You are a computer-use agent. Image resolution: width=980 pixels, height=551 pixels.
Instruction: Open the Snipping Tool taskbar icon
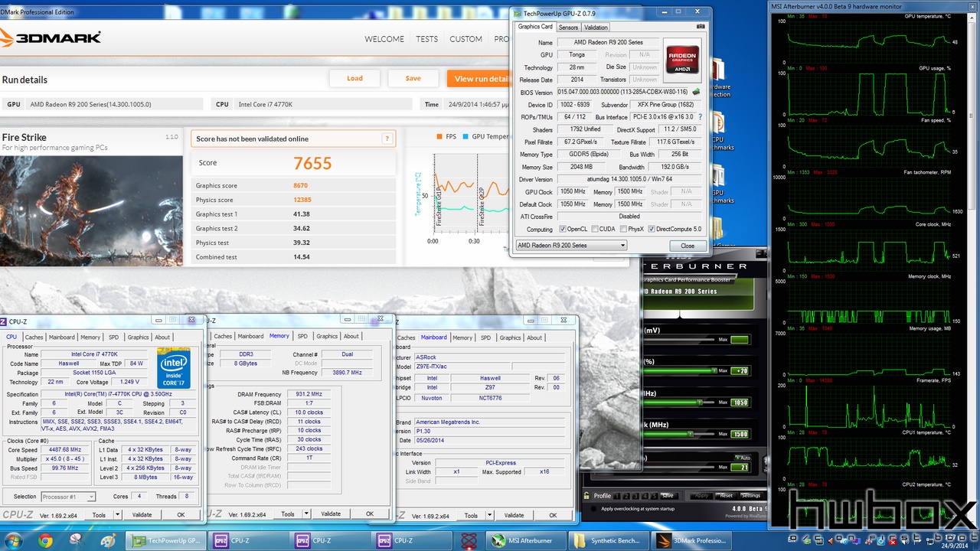pyautogui.click(x=77, y=540)
